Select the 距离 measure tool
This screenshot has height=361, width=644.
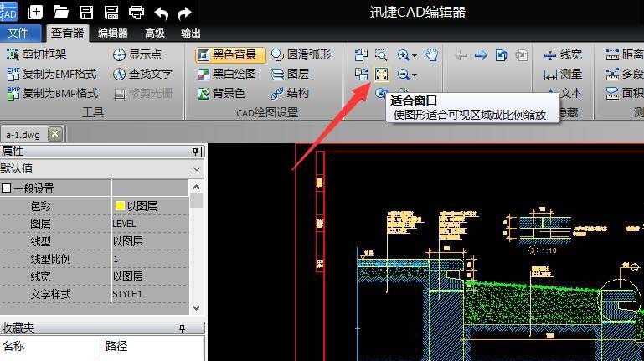pos(625,54)
